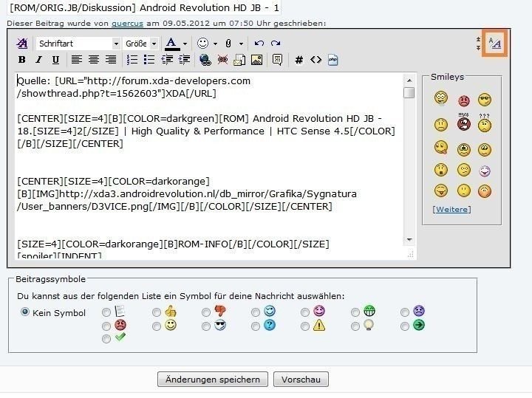Select the Kein Symbol radio button
532x398 pixels.
tap(25, 312)
